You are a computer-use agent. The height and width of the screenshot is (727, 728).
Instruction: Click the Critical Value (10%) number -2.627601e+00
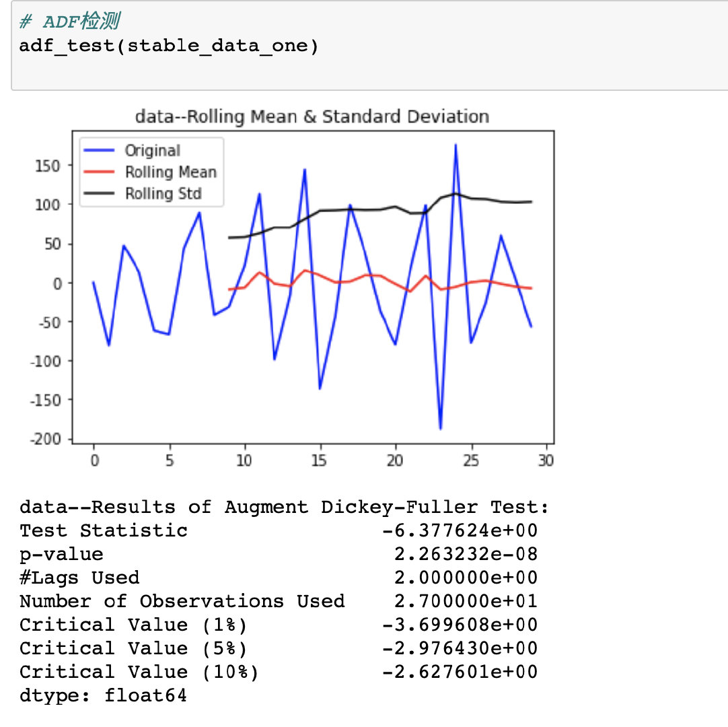(460, 672)
